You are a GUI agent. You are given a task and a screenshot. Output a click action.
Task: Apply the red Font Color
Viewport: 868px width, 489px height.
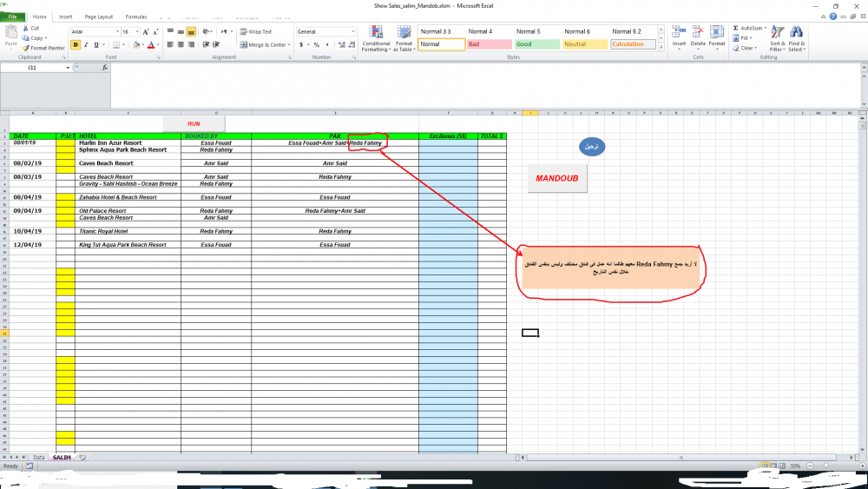pyautogui.click(x=150, y=45)
